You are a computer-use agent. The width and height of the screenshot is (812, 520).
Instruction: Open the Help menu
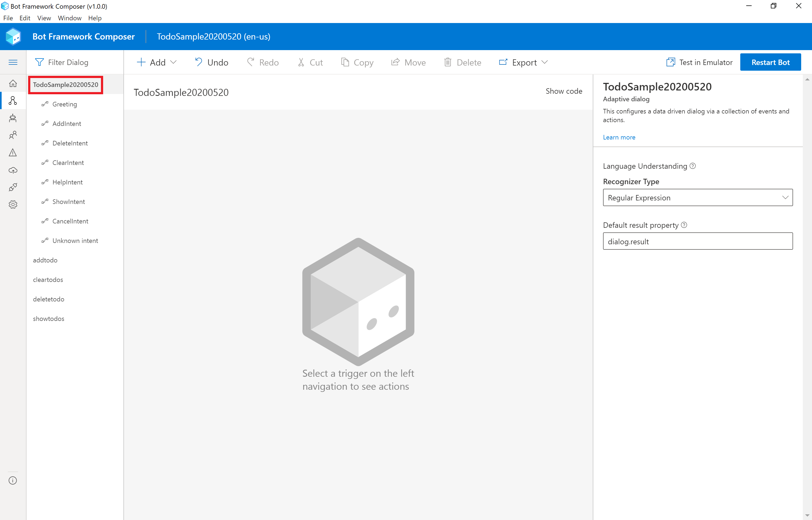95,18
